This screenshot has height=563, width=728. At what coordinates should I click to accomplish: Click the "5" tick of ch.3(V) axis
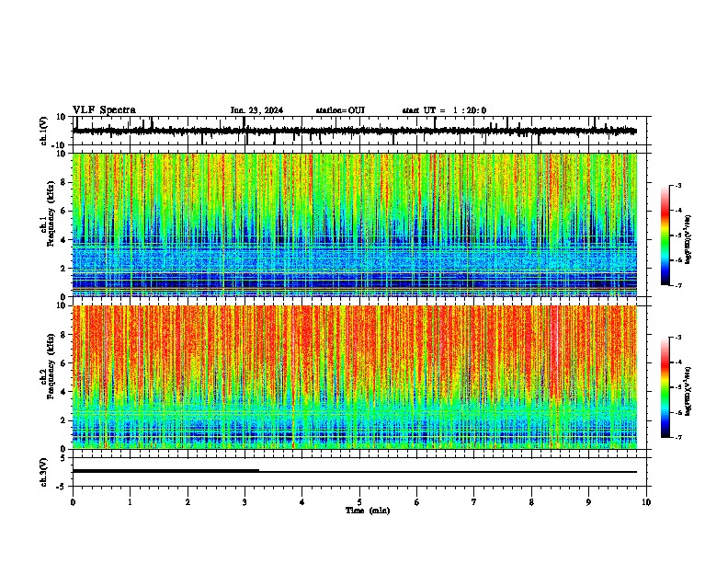tap(63, 458)
